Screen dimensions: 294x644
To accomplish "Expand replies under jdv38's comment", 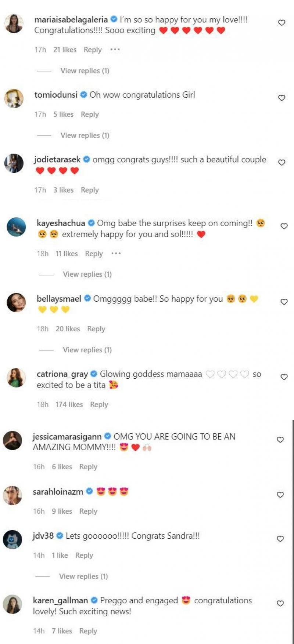I will click(x=83, y=576).
